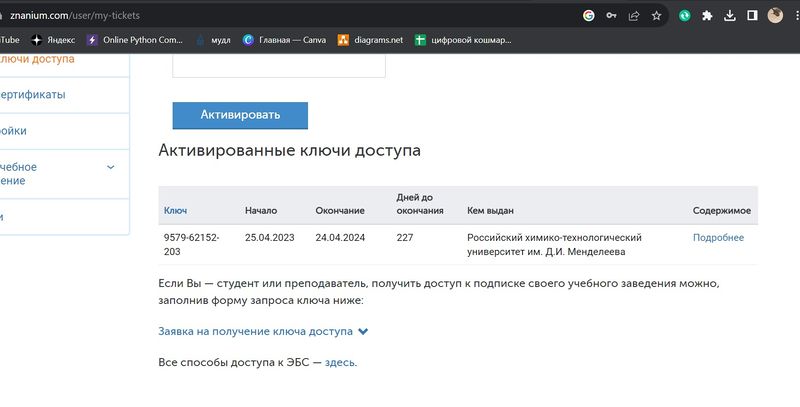Open the цифровой кошмар spreadsheet bookmark
The width and height of the screenshot is (800, 407).
coord(464,40)
